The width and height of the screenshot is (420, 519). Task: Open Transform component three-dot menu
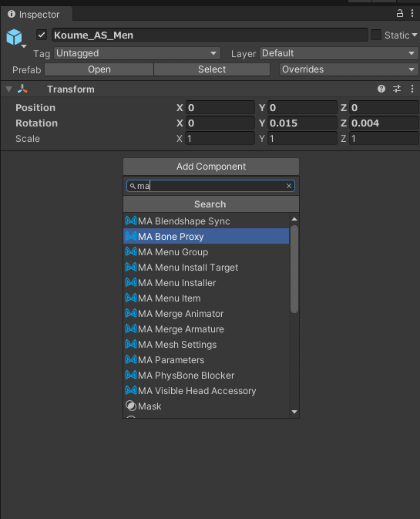pyautogui.click(x=412, y=89)
